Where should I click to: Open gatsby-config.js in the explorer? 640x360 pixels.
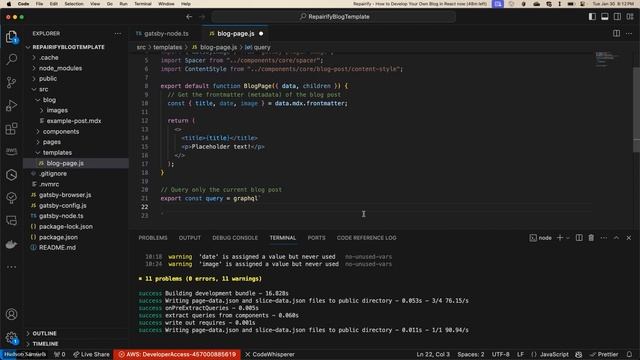63,205
